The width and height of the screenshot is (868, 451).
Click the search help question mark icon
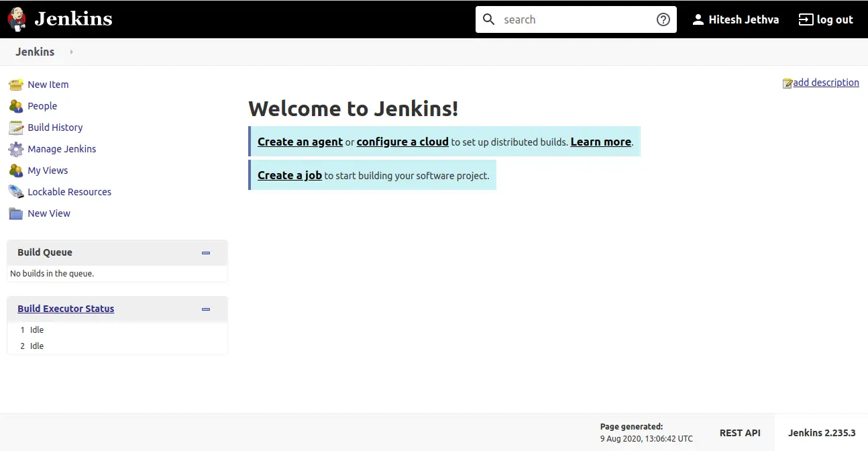pyautogui.click(x=663, y=19)
